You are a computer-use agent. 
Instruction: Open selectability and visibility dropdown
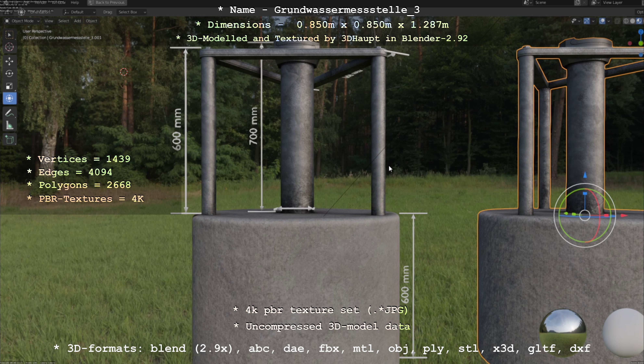pyautogui.click(x=576, y=21)
